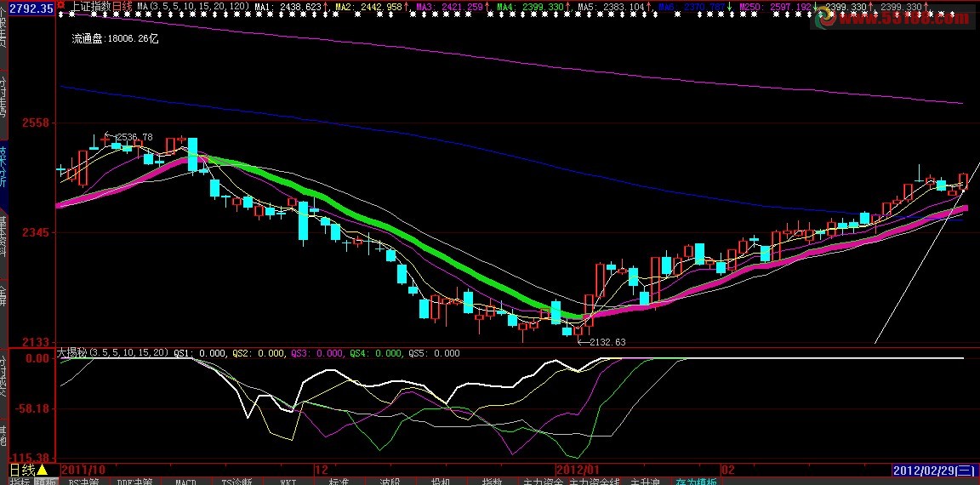Click the cyan 存为模板 button
The height and width of the screenshot is (485, 980).
(x=696, y=482)
